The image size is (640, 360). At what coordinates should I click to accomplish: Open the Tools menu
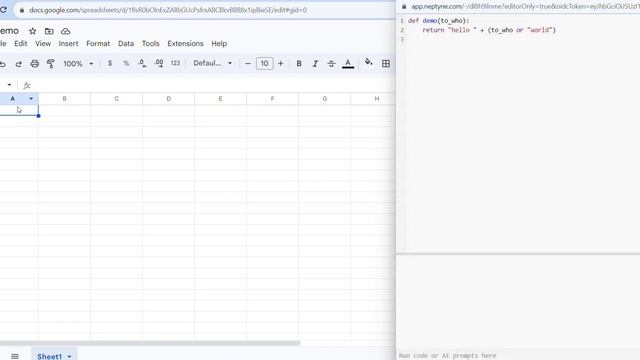[151, 43]
